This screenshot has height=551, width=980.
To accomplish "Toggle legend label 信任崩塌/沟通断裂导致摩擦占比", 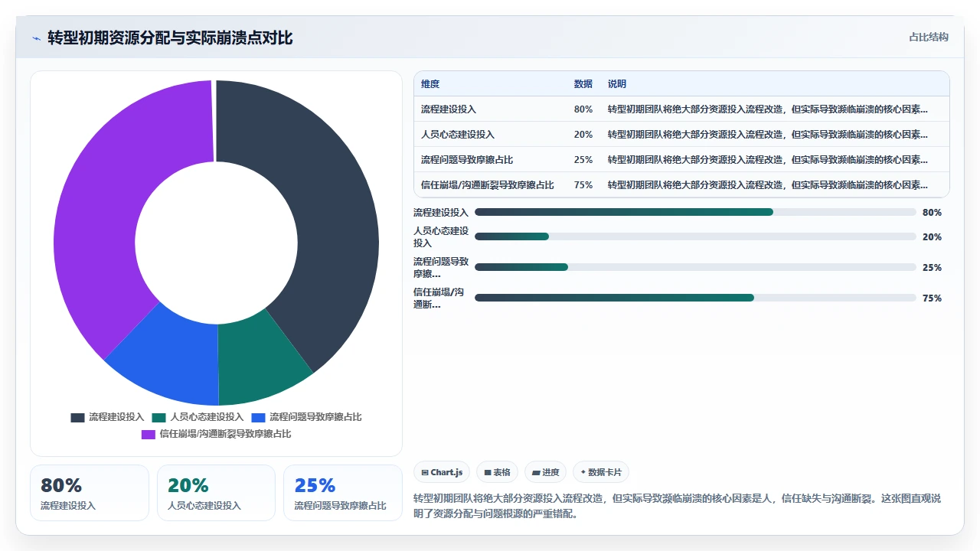I will tap(225, 434).
